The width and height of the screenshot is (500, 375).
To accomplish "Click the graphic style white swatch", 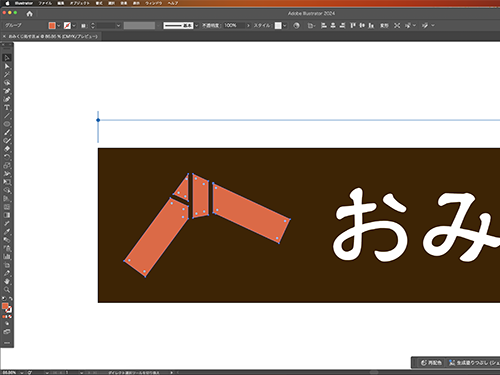I will (x=278, y=26).
